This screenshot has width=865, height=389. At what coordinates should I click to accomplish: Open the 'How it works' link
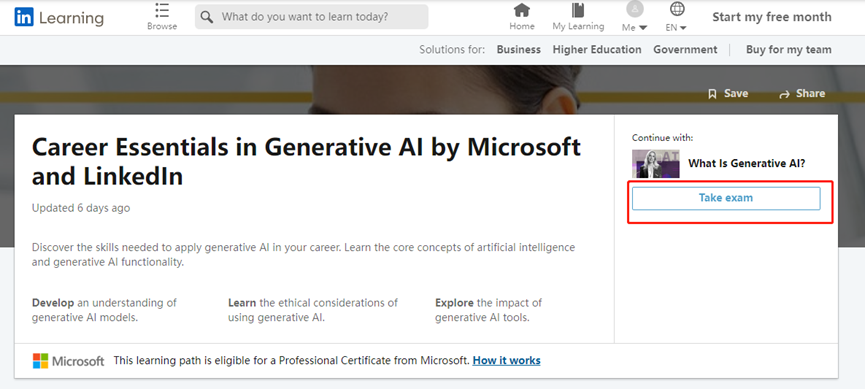point(506,361)
